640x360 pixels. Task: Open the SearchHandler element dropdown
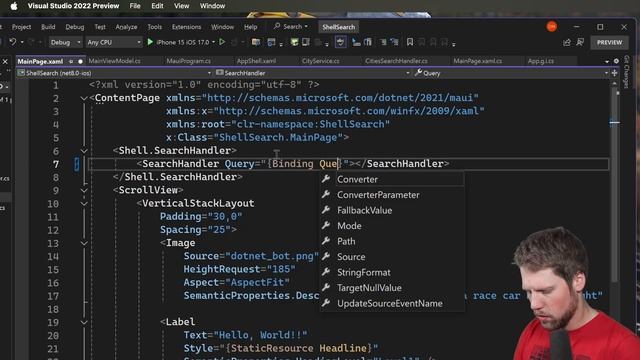click(x=312, y=73)
